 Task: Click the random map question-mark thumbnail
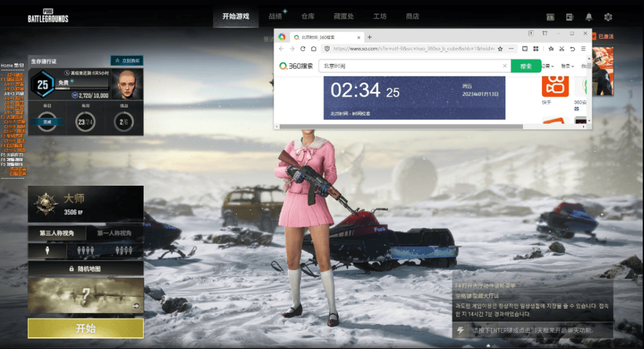point(85,295)
